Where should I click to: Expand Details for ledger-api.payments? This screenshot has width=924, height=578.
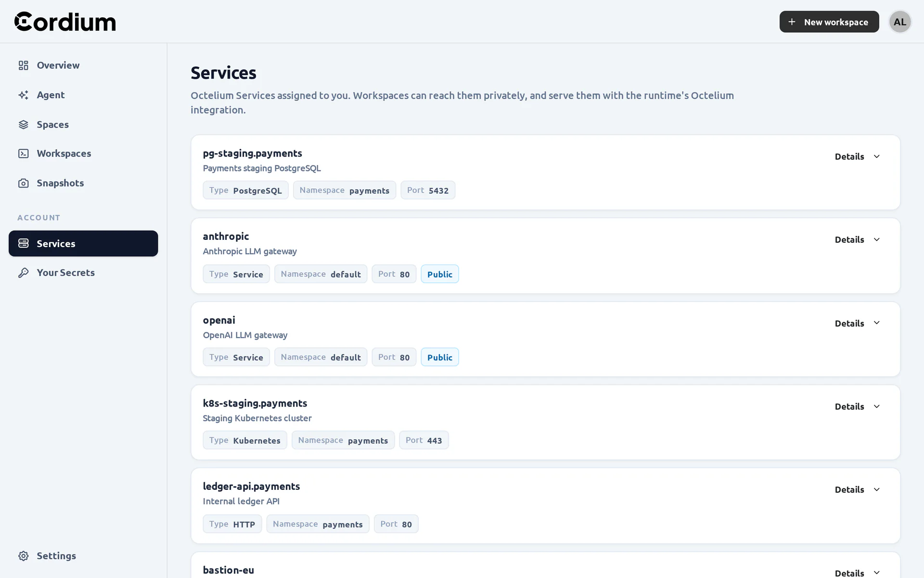(x=858, y=489)
